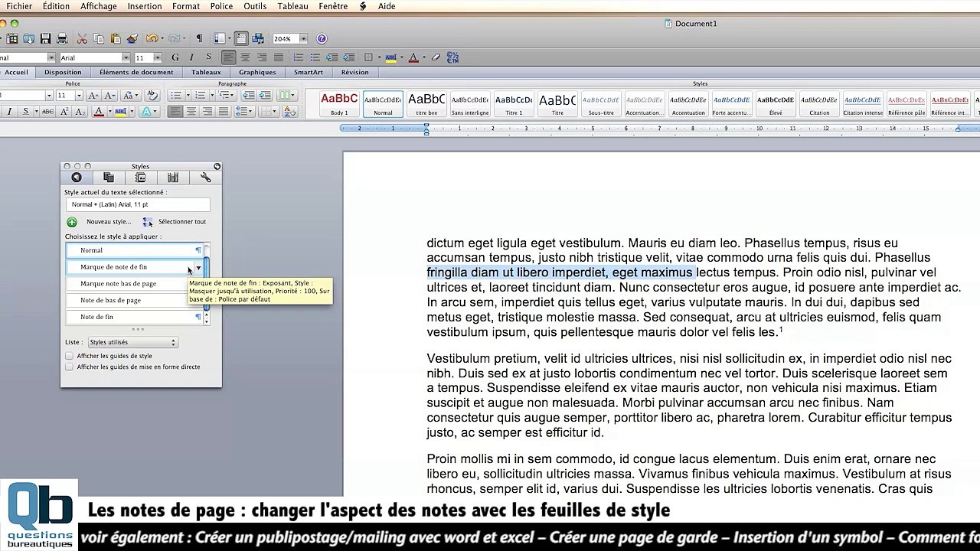Viewport: 980px width, 551px height.
Task: Open the Help question mark icon
Action: [x=322, y=39]
